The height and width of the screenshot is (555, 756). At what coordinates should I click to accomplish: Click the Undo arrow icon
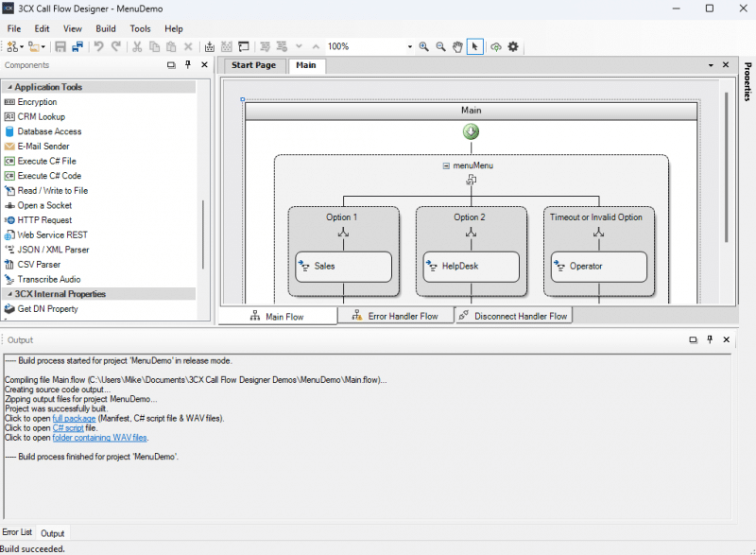coord(99,46)
